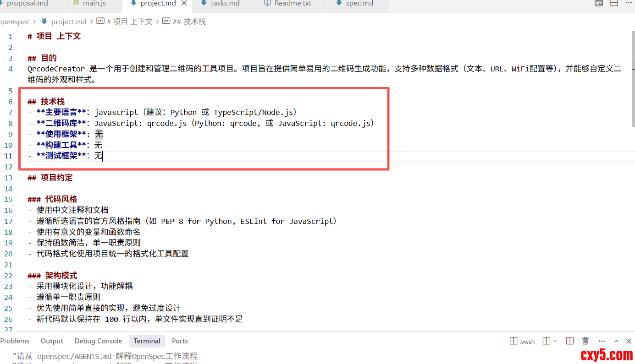The width and height of the screenshot is (635, 364).
Task: Open the Readme.txt tab
Action: pos(292,4)
